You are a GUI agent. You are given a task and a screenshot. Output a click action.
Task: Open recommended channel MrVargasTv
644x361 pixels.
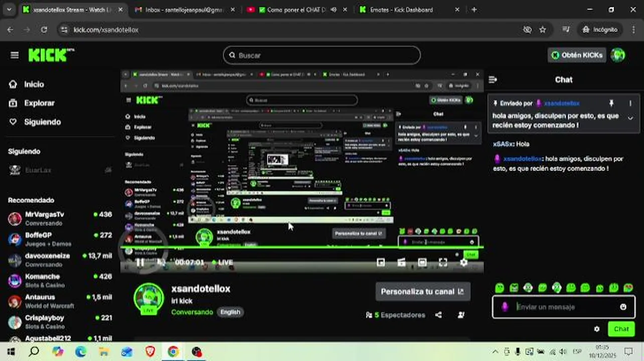(x=60, y=218)
